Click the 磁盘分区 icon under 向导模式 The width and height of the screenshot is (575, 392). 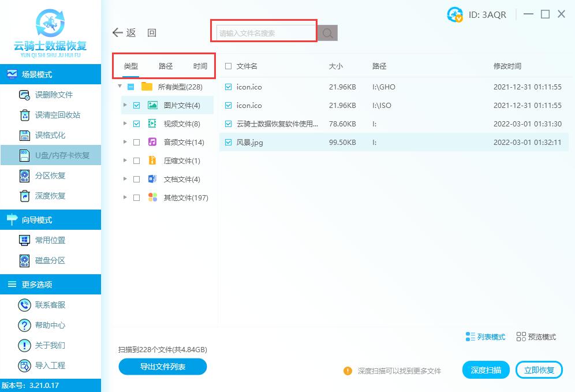tap(25, 260)
